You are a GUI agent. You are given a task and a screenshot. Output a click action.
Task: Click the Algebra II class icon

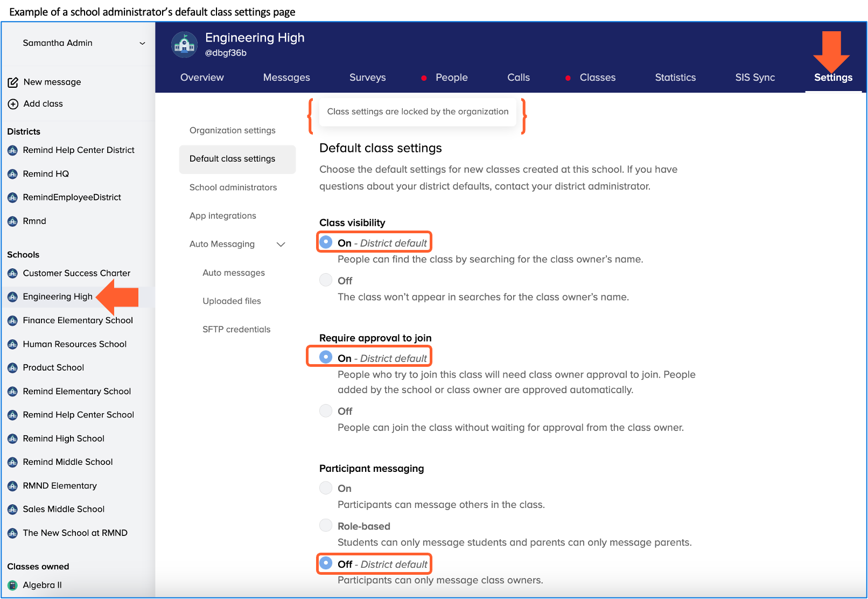13,586
